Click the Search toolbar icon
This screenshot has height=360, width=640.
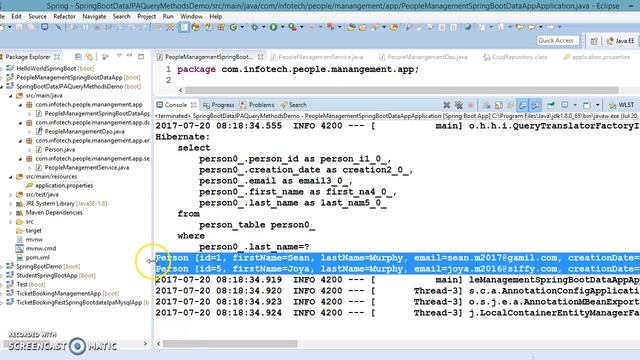coord(375,27)
